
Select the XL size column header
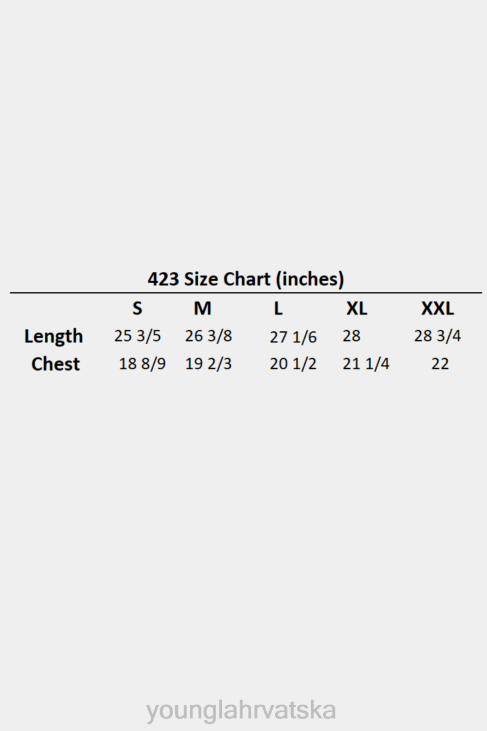(357, 308)
